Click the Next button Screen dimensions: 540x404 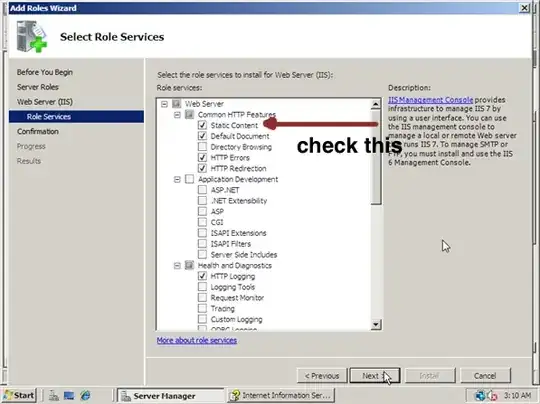[375, 375]
